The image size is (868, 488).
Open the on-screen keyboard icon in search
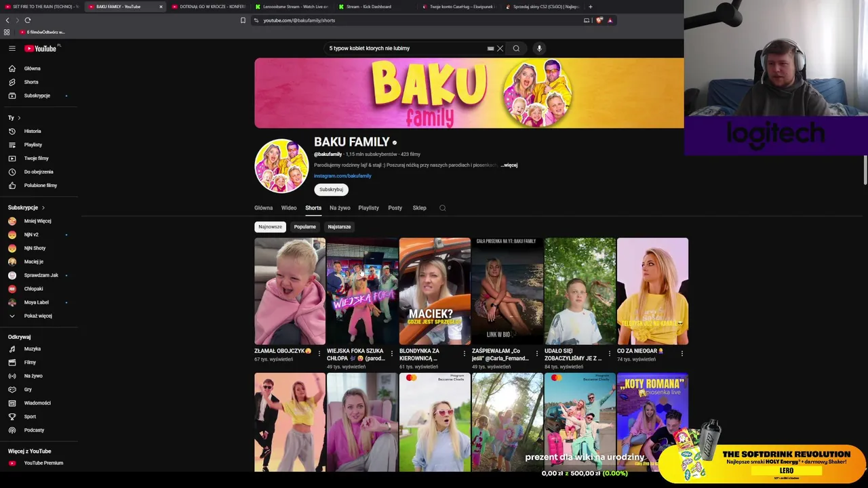(490, 48)
